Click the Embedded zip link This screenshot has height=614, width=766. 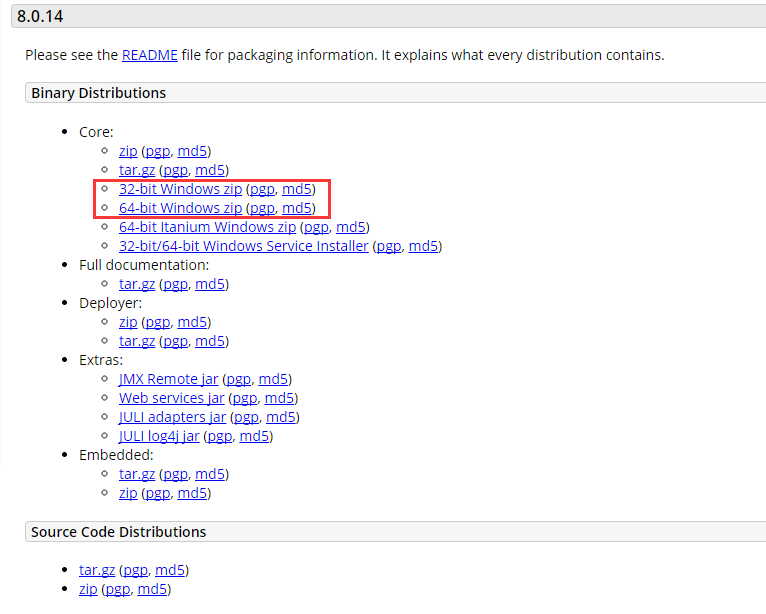pyautogui.click(x=128, y=493)
